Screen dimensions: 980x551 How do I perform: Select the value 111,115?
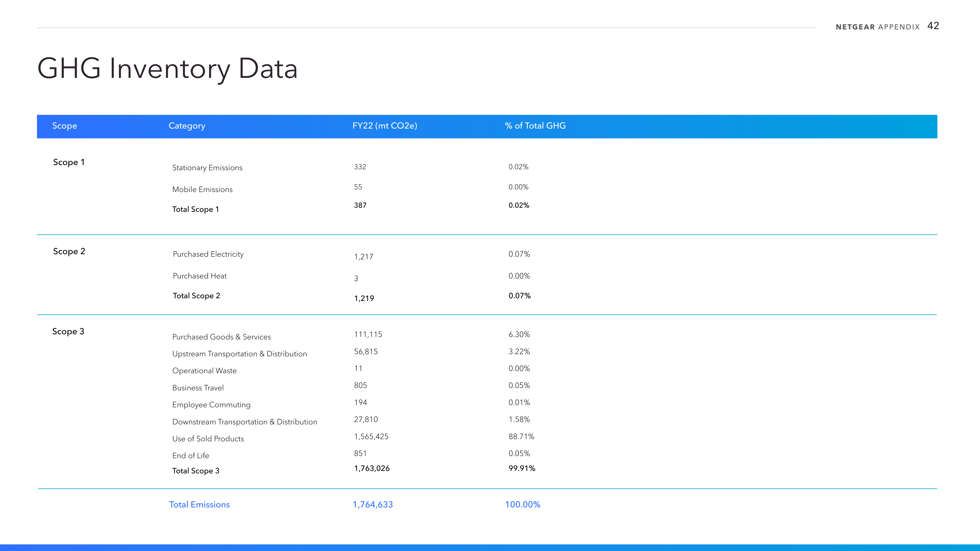tap(368, 335)
